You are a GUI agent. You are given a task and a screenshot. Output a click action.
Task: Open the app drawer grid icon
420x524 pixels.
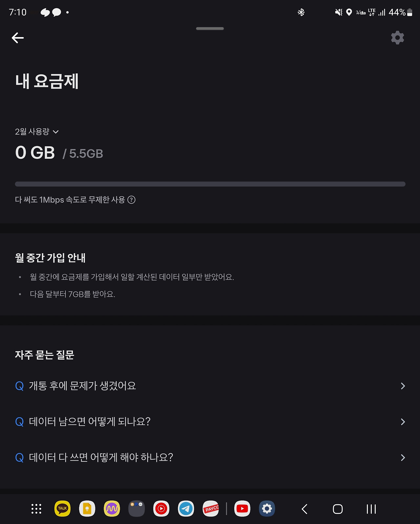coord(36,509)
